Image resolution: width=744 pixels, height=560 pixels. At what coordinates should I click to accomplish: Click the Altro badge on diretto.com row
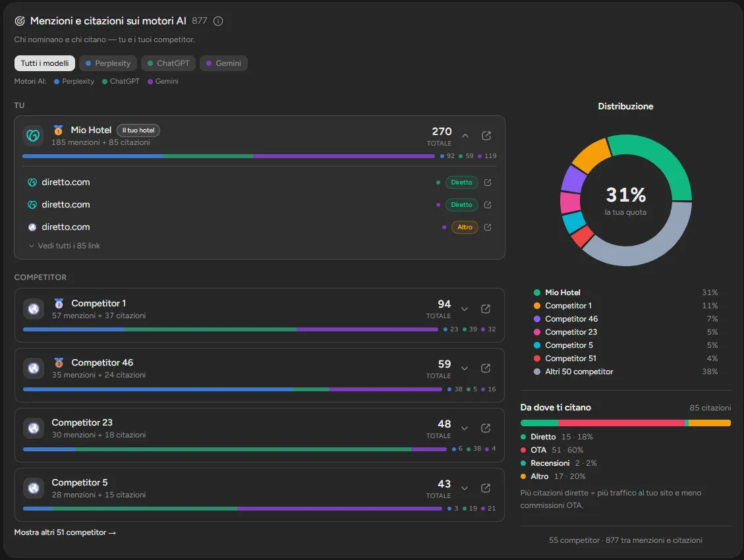tap(465, 227)
